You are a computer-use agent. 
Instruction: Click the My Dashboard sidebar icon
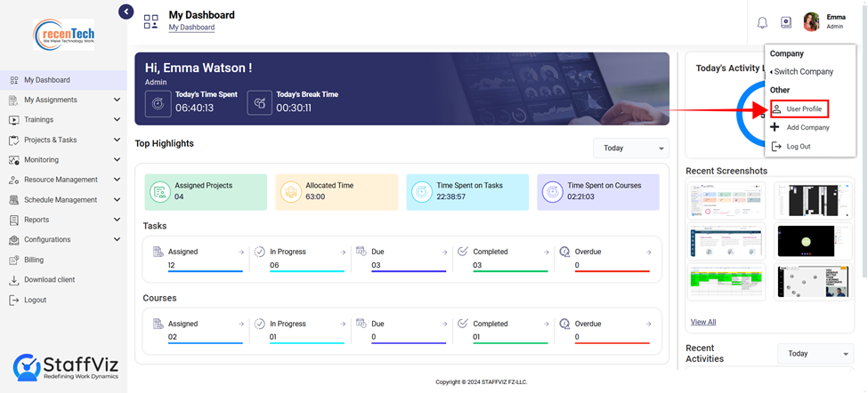pos(14,80)
